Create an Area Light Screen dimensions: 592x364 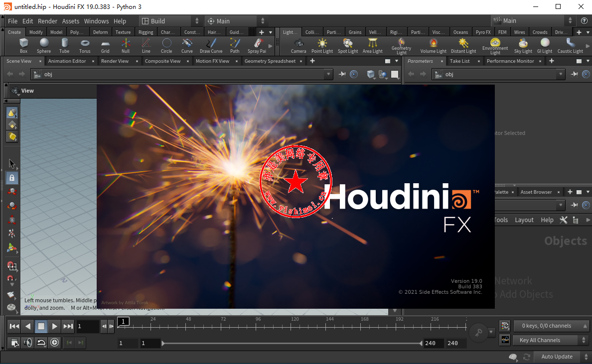(373, 46)
